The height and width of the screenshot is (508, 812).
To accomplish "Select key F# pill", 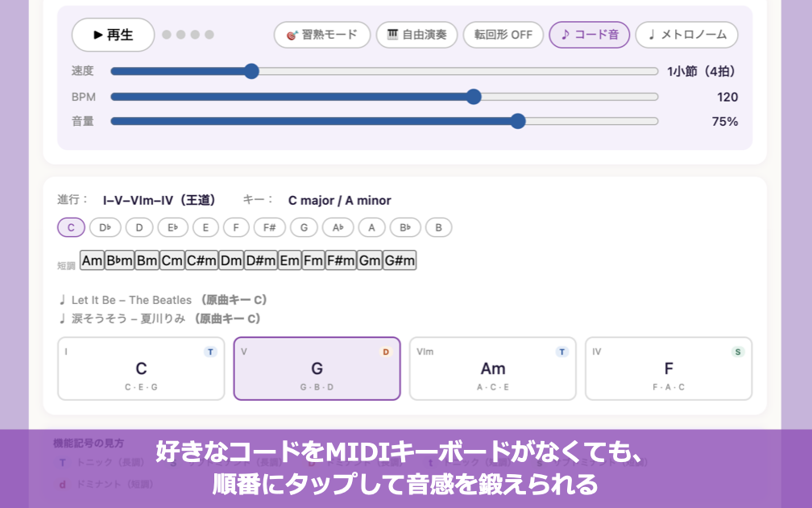I will [x=270, y=227].
